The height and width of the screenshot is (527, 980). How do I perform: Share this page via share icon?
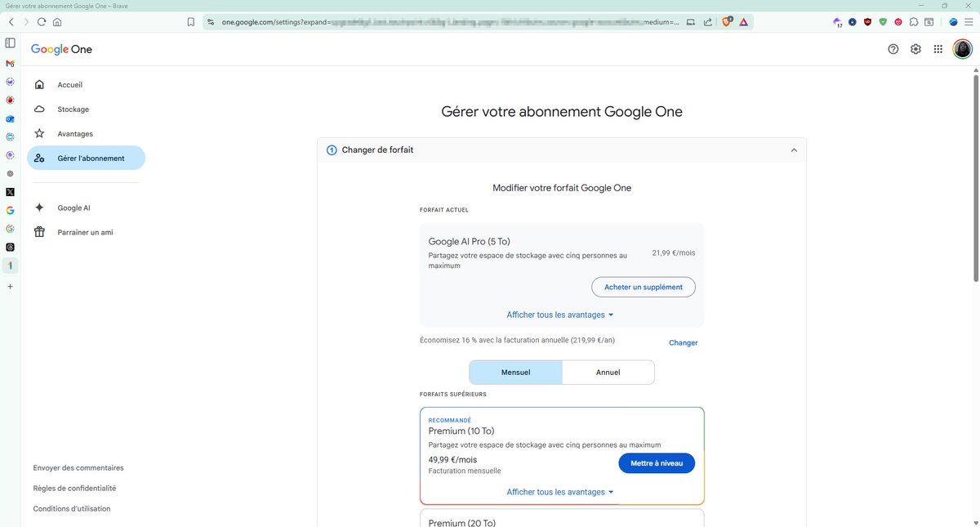coord(707,22)
